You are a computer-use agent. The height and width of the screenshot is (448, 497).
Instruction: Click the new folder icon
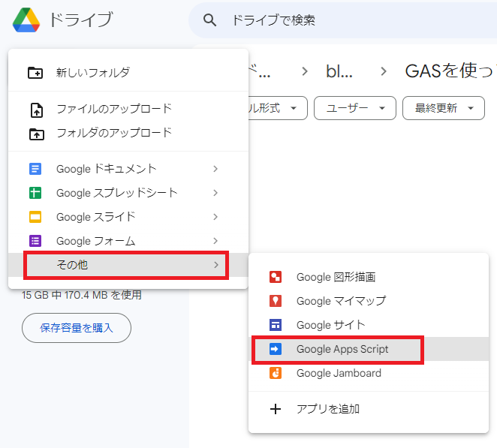(x=35, y=73)
